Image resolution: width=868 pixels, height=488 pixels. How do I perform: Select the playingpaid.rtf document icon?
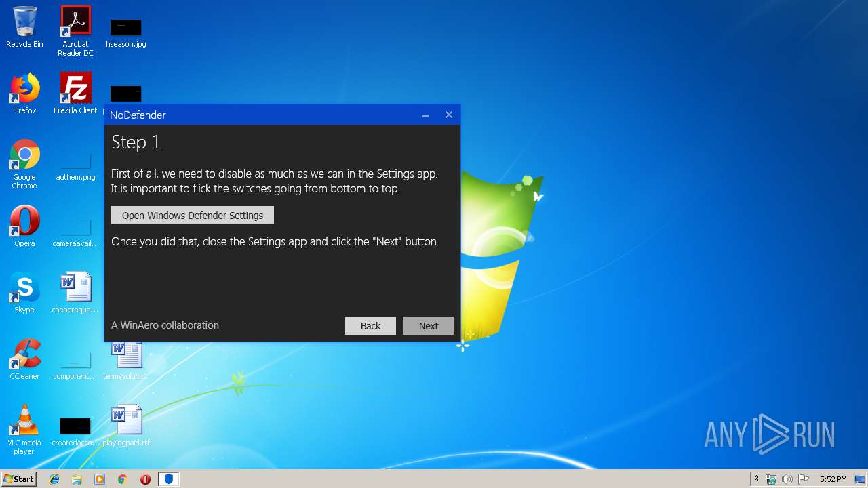point(126,426)
